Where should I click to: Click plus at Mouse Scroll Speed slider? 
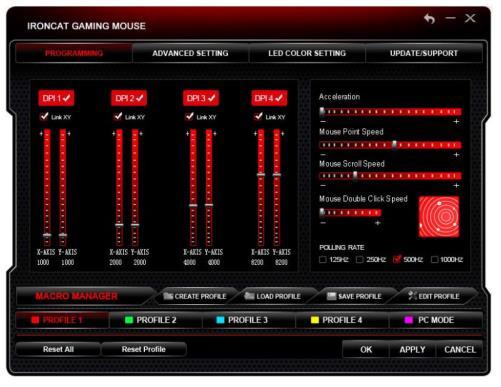(x=456, y=185)
